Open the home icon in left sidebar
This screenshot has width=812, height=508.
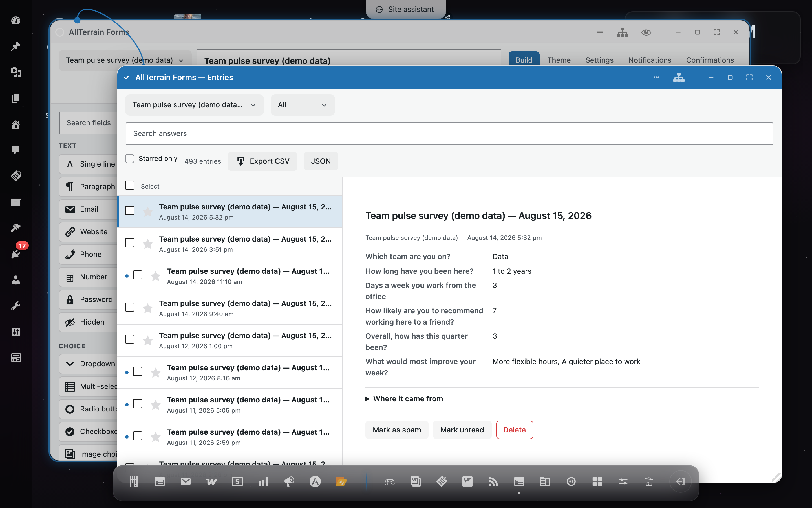pyautogui.click(x=16, y=124)
